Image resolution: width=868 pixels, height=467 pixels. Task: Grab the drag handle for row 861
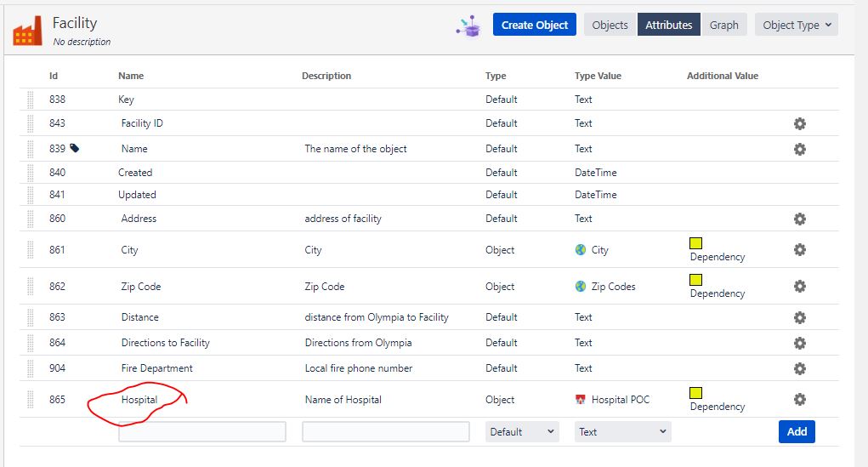click(31, 250)
